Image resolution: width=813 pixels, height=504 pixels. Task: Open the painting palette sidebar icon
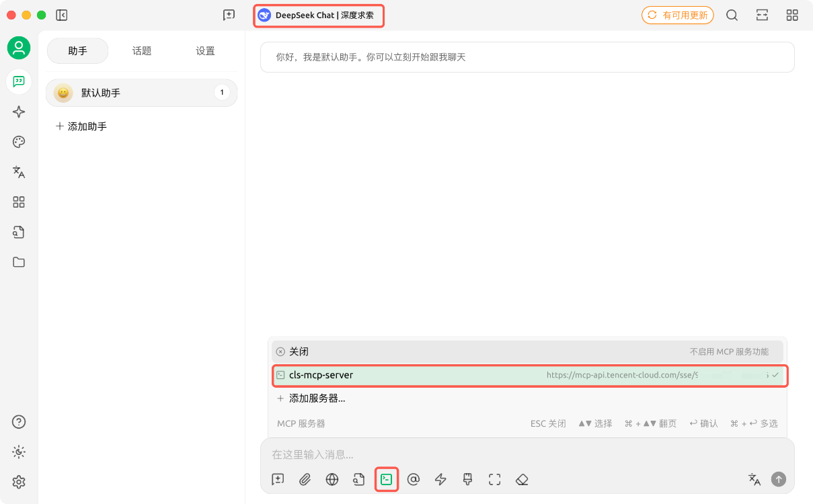(19, 142)
